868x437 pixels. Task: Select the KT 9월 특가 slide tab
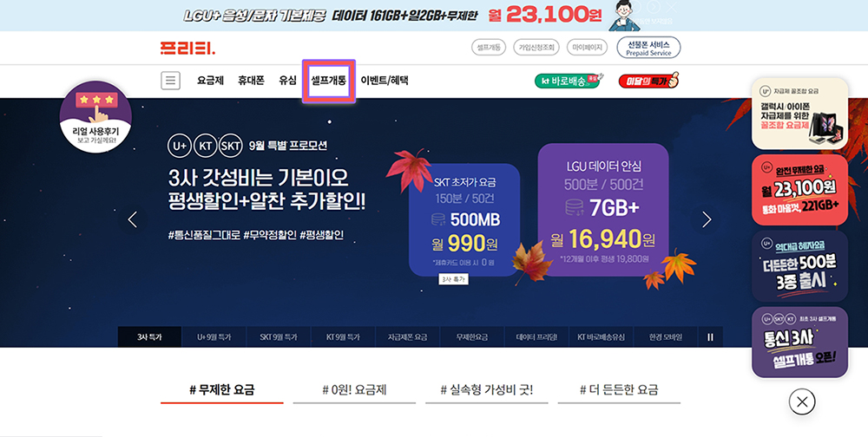[343, 337]
